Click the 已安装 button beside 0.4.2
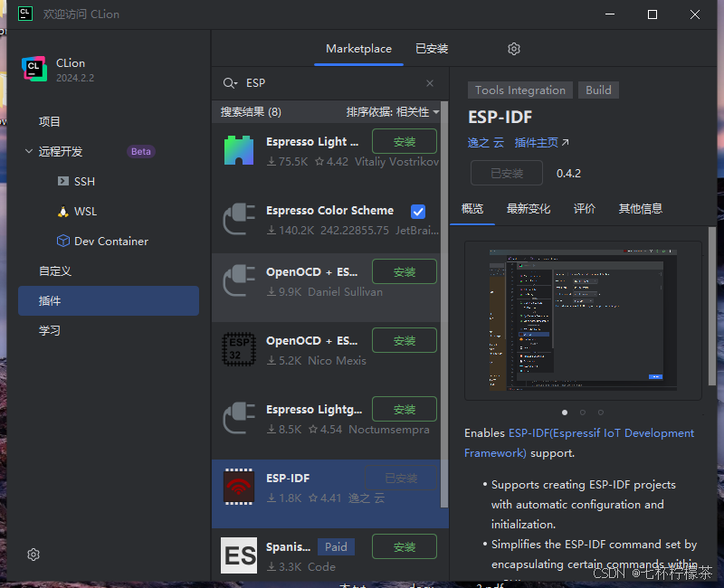 [507, 173]
